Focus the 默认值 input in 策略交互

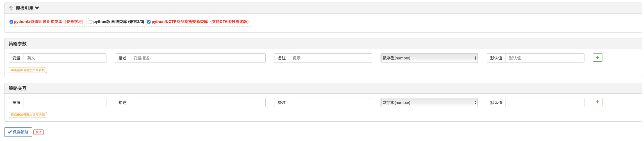(545, 103)
